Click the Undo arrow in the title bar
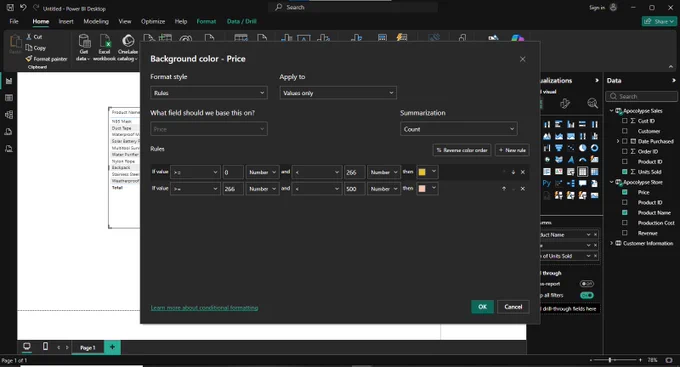The image size is (680, 367). (23, 7)
